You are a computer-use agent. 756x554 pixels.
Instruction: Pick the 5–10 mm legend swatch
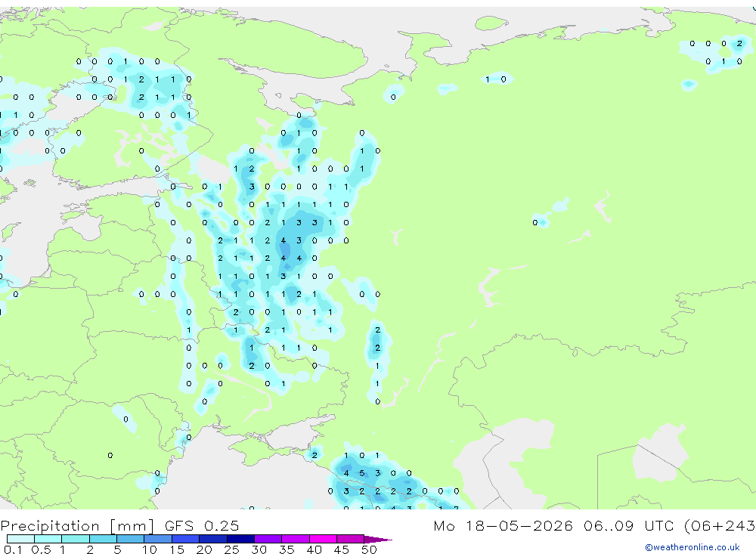130,539
